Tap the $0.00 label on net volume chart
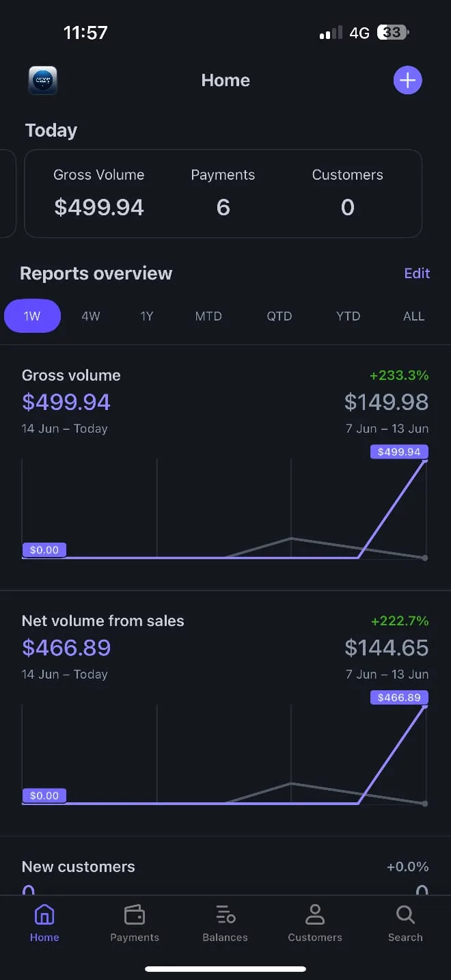The width and height of the screenshot is (451, 980). pyautogui.click(x=44, y=796)
